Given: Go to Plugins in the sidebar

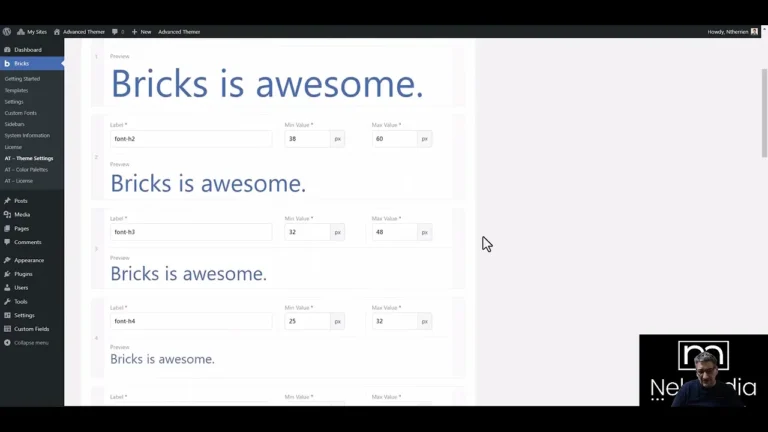Looking at the screenshot, I should click(23, 273).
